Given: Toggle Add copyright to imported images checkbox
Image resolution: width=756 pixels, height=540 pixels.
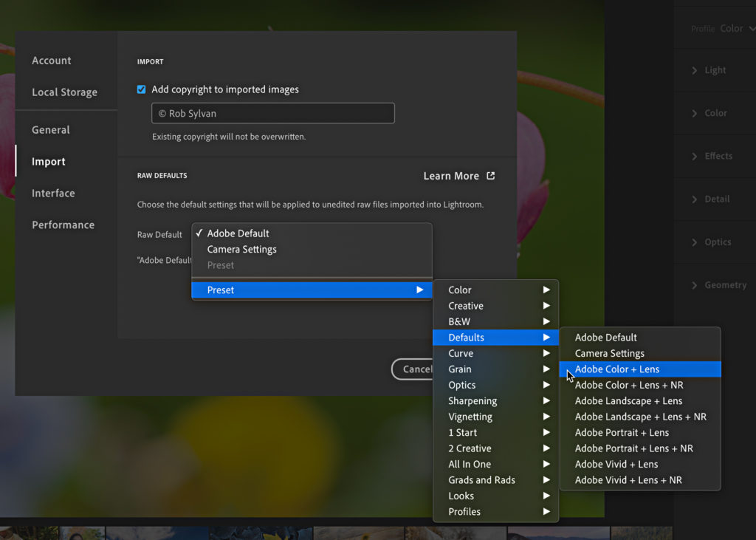Looking at the screenshot, I should (141, 89).
